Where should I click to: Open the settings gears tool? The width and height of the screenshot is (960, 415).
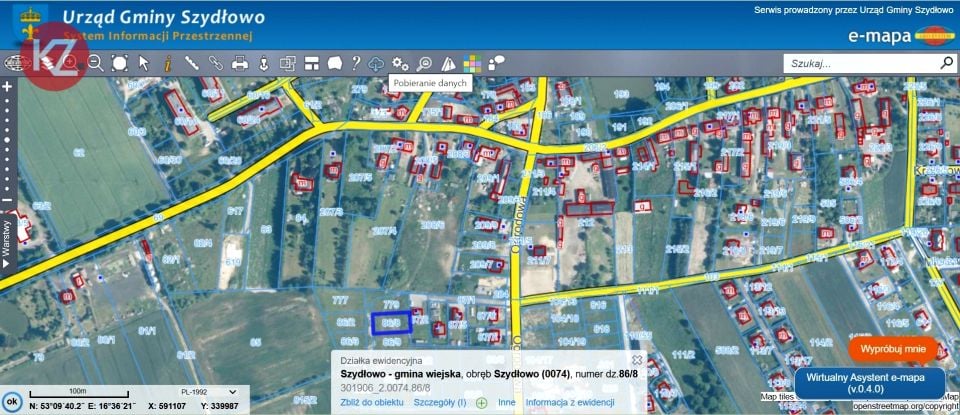(400, 62)
